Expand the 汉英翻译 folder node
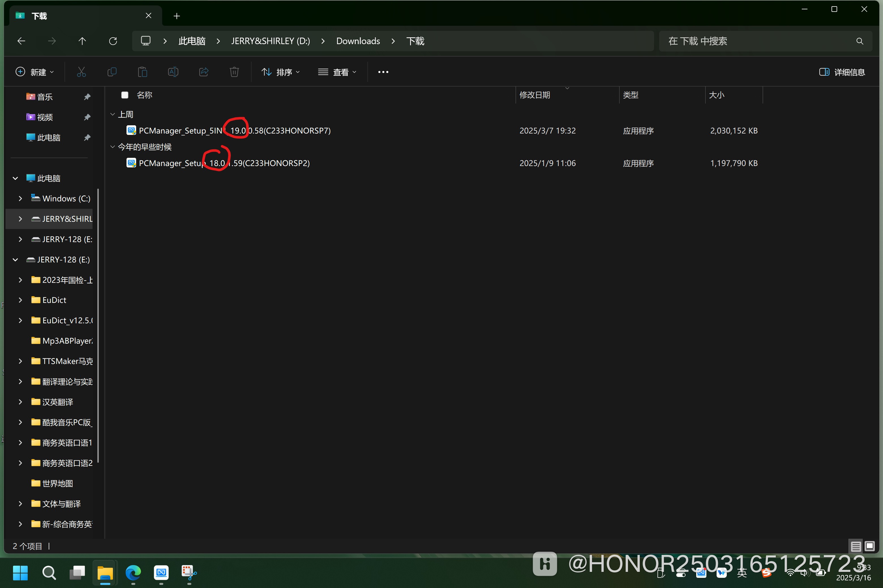Image resolution: width=883 pixels, height=588 pixels. (20, 402)
